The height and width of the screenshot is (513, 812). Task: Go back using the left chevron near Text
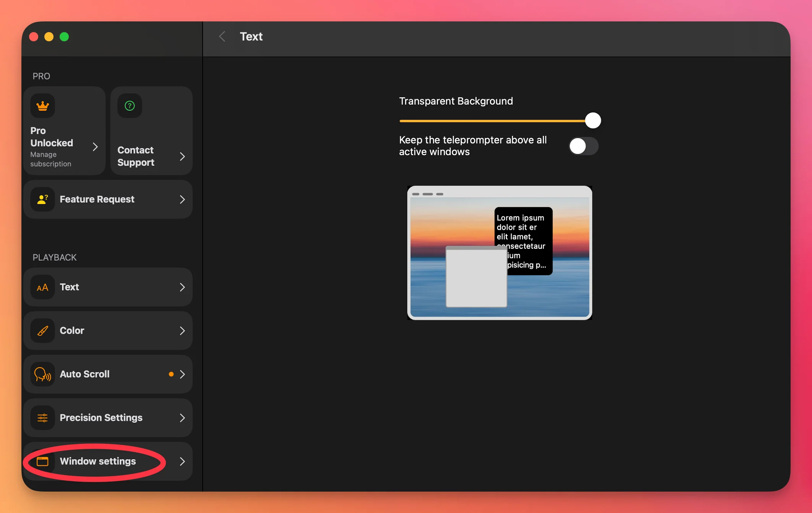pos(222,36)
